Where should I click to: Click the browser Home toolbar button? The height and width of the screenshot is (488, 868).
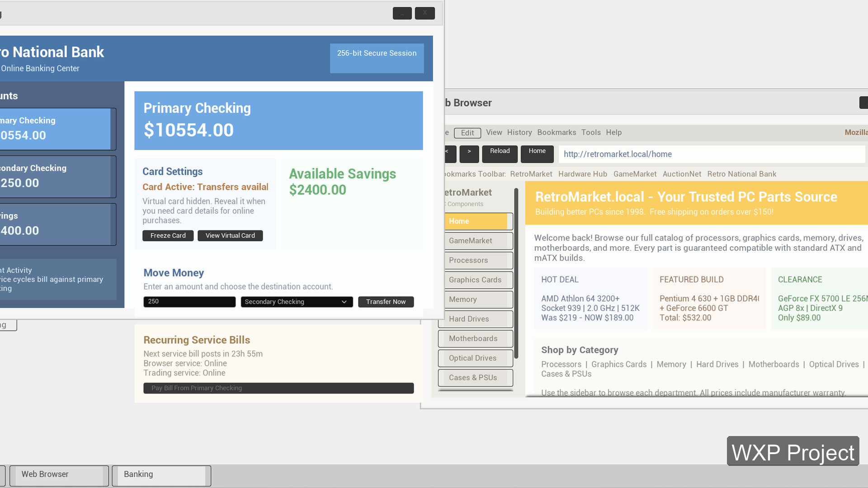537,154
